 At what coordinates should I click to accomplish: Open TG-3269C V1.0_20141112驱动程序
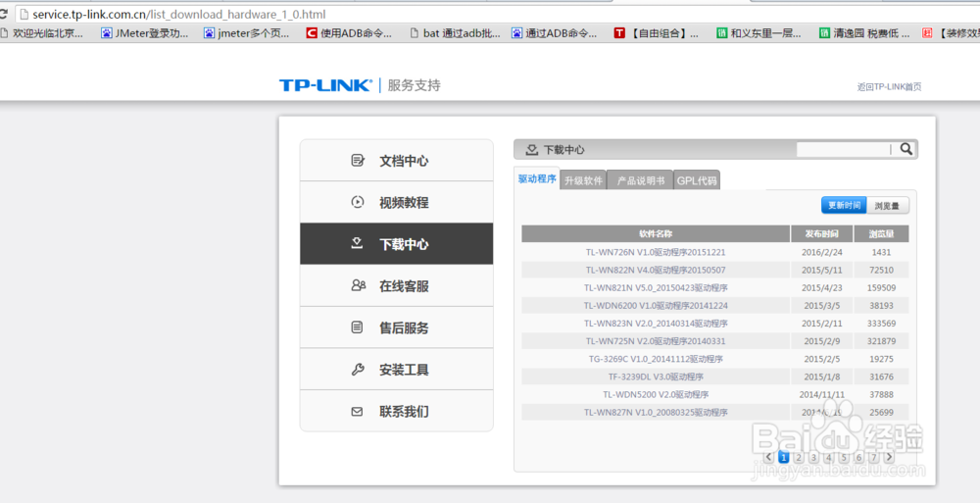pos(655,359)
